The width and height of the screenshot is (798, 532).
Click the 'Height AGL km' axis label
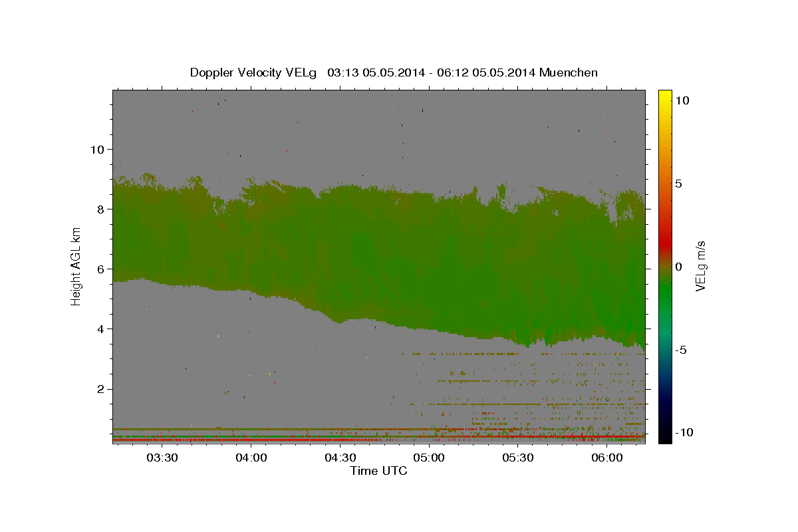[76, 265]
